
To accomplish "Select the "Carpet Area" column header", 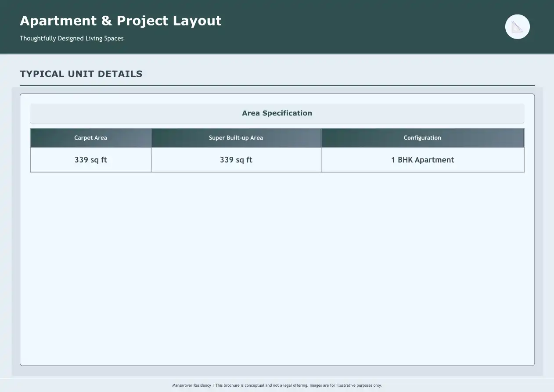I will pos(90,138).
